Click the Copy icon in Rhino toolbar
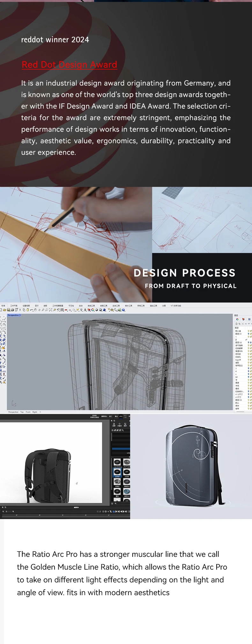Viewport: 252px width, 644px height. tap(24, 310)
